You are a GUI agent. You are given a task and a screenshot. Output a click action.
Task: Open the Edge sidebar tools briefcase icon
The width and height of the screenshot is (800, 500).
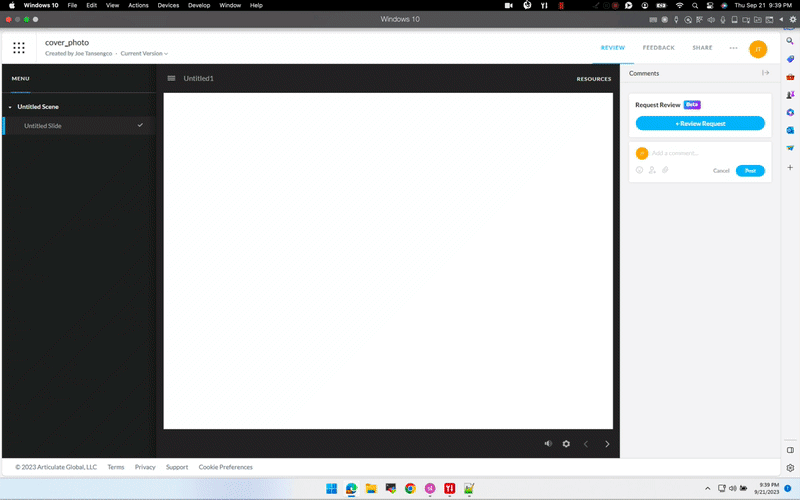(x=790, y=77)
